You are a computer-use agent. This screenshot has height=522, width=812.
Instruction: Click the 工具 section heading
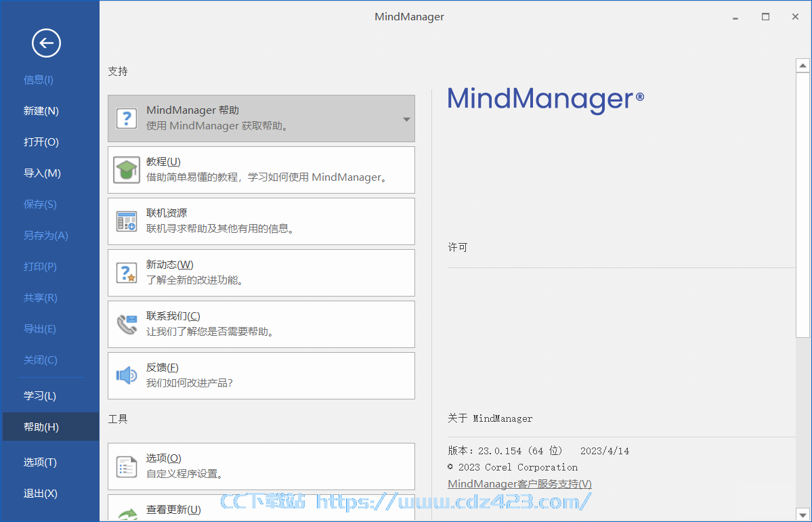(x=118, y=419)
